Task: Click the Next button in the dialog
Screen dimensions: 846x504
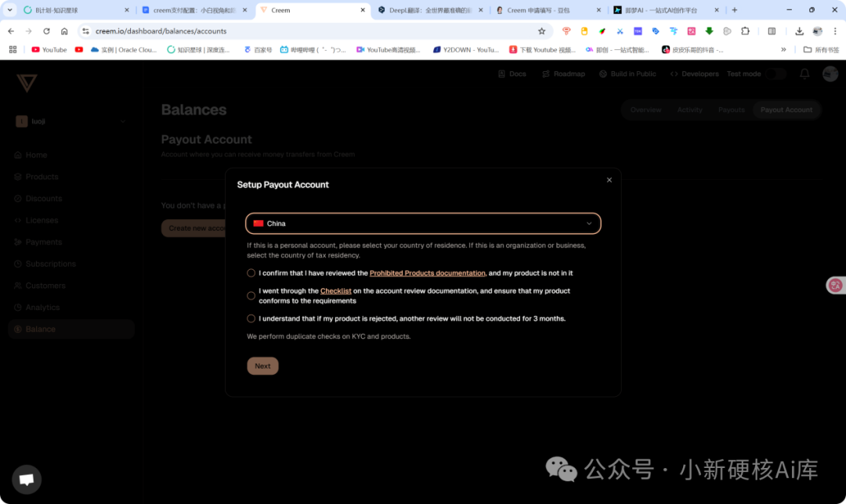Action: (x=262, y=365)
